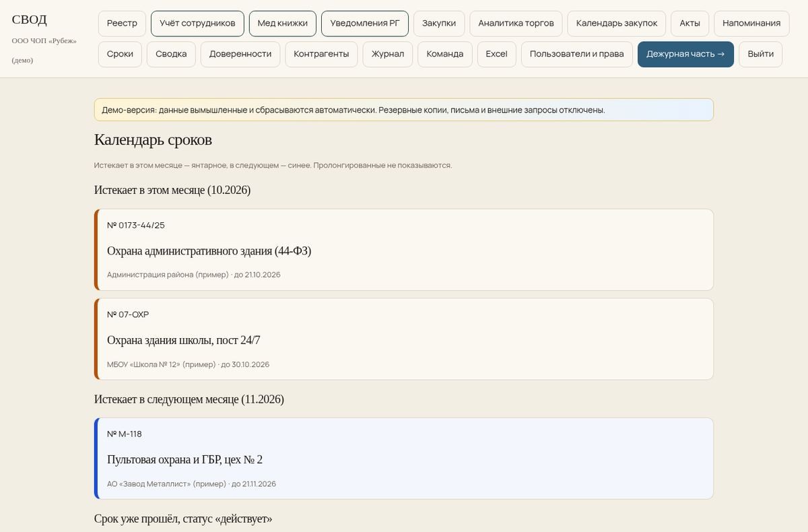Open the Акты page

click(690, 23)
